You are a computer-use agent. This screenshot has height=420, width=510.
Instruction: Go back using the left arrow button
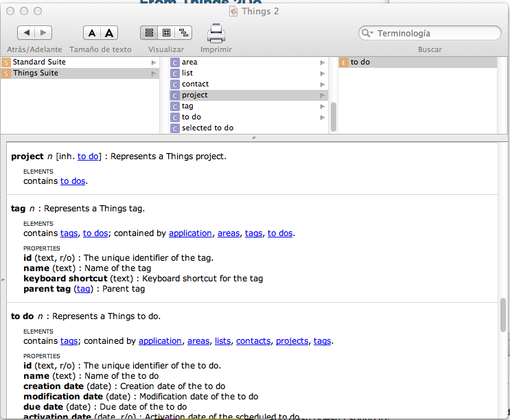(26, 33)
